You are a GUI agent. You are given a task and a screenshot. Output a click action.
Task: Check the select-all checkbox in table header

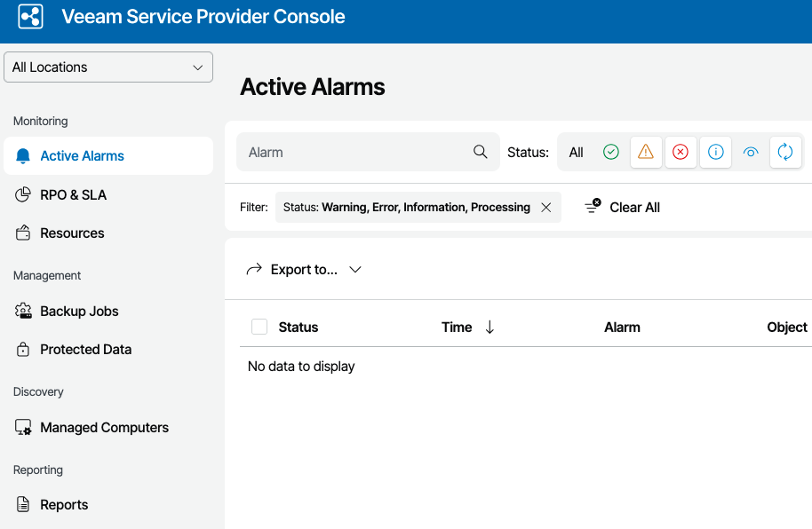coord(259,328)
